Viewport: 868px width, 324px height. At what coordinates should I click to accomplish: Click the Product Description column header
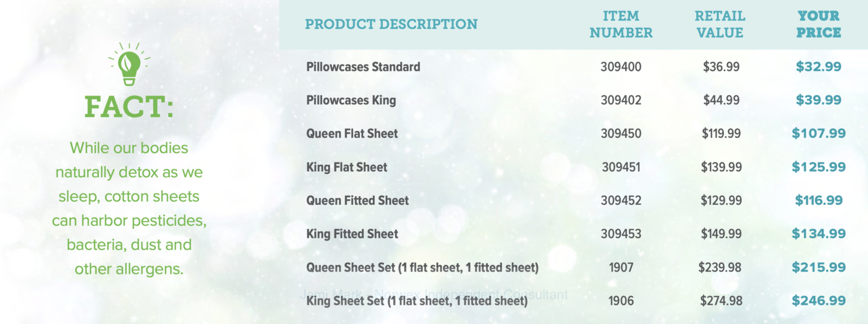click(391, 24)
